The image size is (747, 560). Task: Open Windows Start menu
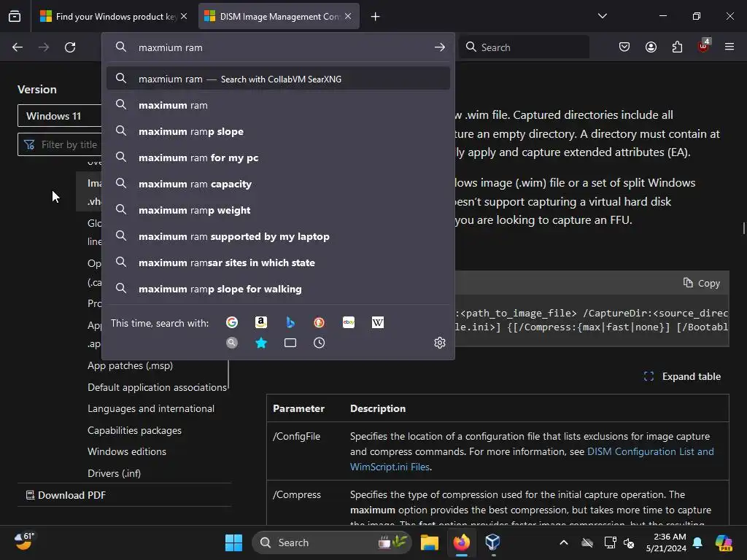click(233, 542)
